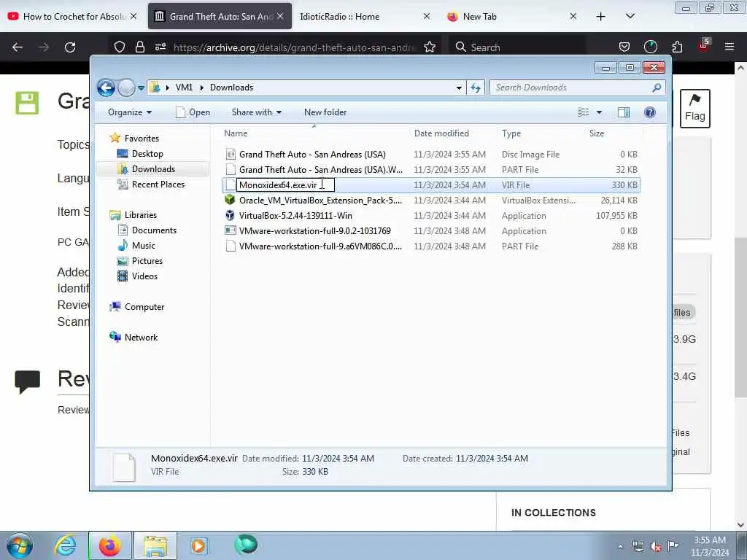Open a new Firefox tab with plus
The image size is (747, 560).
pos(601,17)
